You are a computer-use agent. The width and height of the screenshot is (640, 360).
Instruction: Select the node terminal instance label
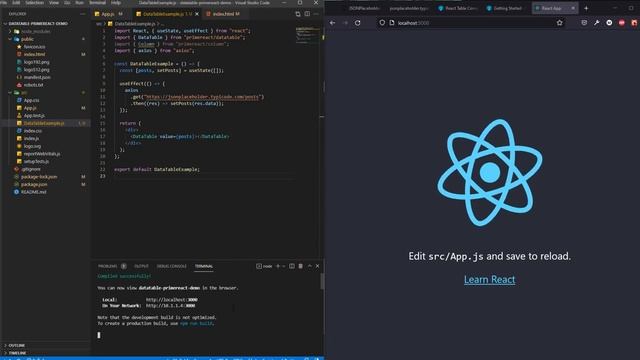click(x=264, y=266)
